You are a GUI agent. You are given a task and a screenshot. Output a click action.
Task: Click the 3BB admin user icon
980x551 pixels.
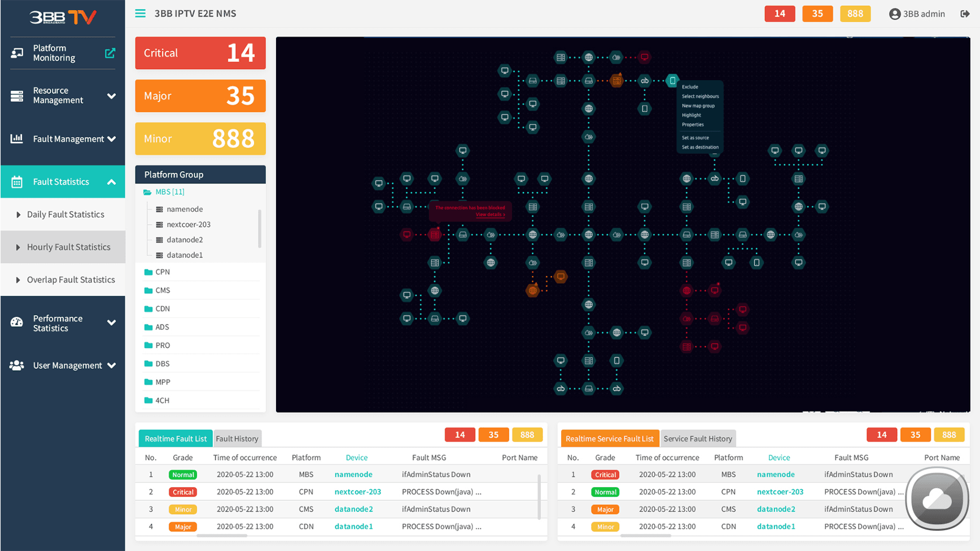[894, 14]
